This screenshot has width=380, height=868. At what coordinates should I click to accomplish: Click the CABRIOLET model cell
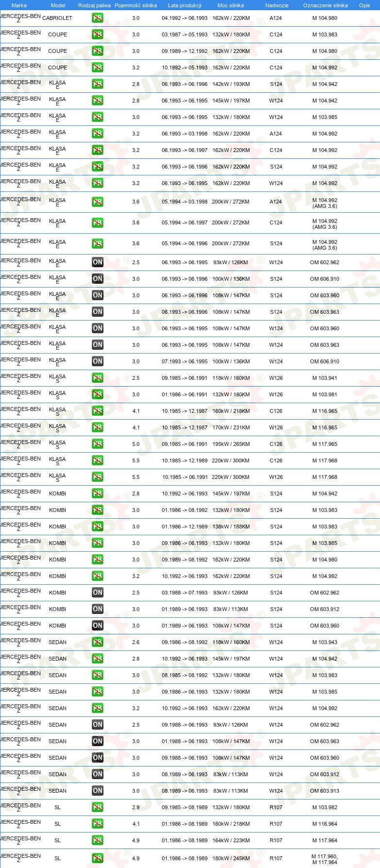pos(57,18)
